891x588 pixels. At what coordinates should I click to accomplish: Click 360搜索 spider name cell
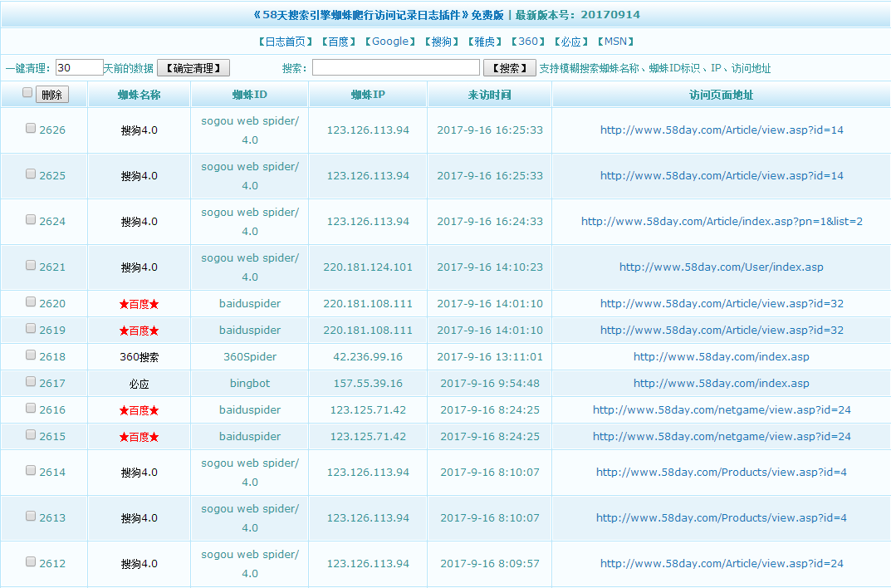click(140, 357)
